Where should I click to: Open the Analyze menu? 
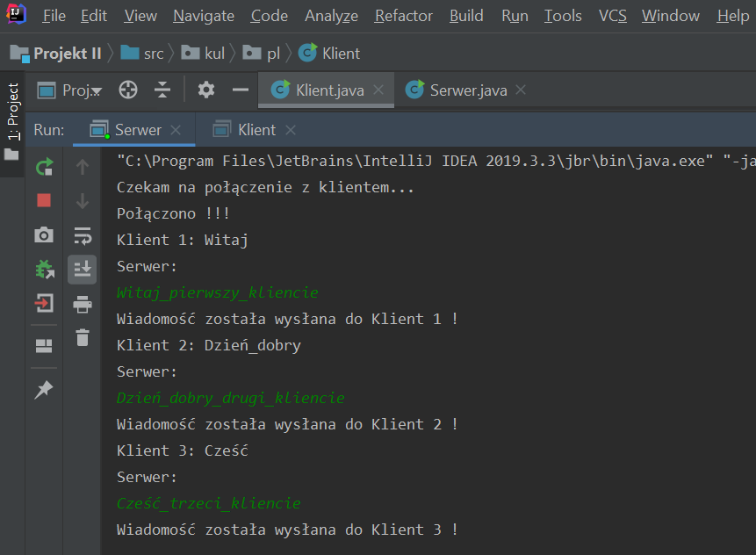click(x=331, y=16)
